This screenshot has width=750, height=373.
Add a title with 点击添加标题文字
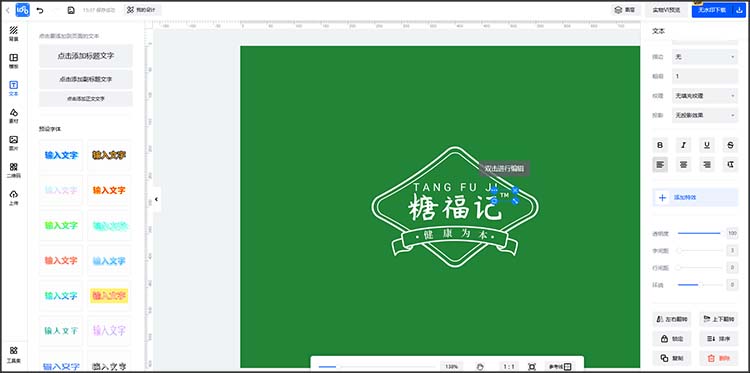click(x=86, y=56)
